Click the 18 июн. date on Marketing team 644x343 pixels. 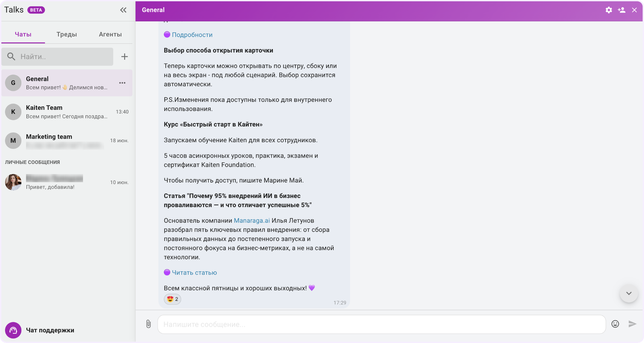[x=119, y=141]
